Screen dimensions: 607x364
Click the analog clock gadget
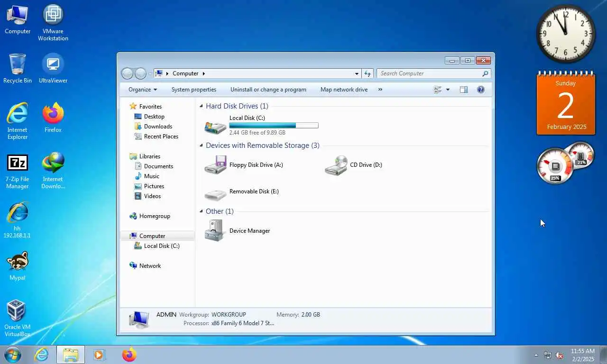pyautogui.click(x=566, y=34)
